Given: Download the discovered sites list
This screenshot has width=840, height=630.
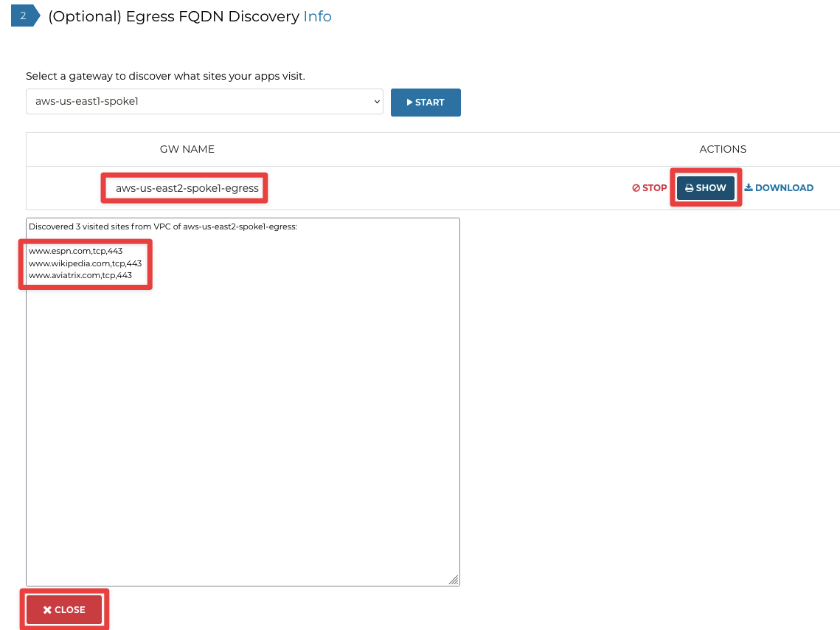Looking at the screenshot, I should tap(779, 188).
